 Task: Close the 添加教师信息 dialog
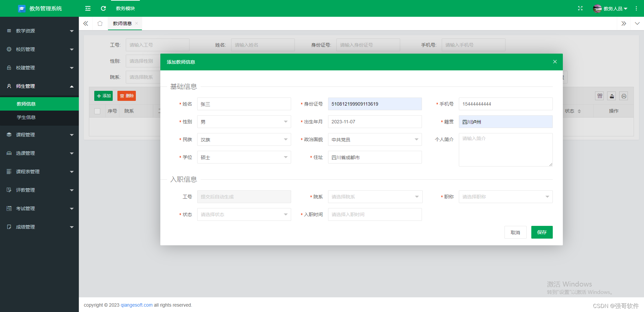[555, 62]
